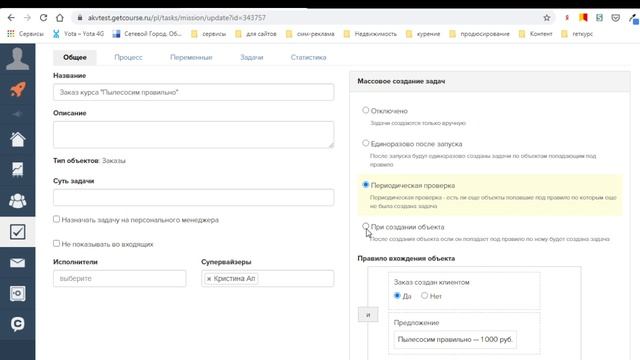This screenshot has height=360, width=640.
Task: Click the green S extension icon
Action: click(x=599, y=18)
